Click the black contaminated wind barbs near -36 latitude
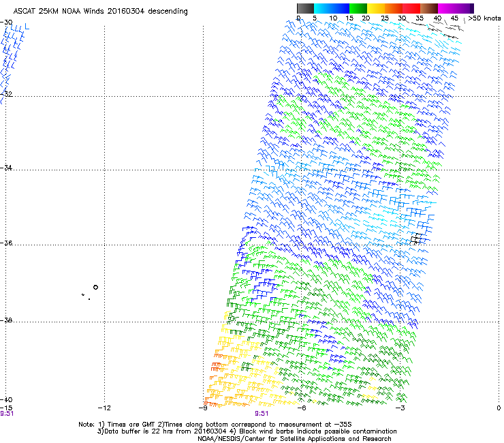Viewport: 504px width, 443px height. [x=416, y=239]
